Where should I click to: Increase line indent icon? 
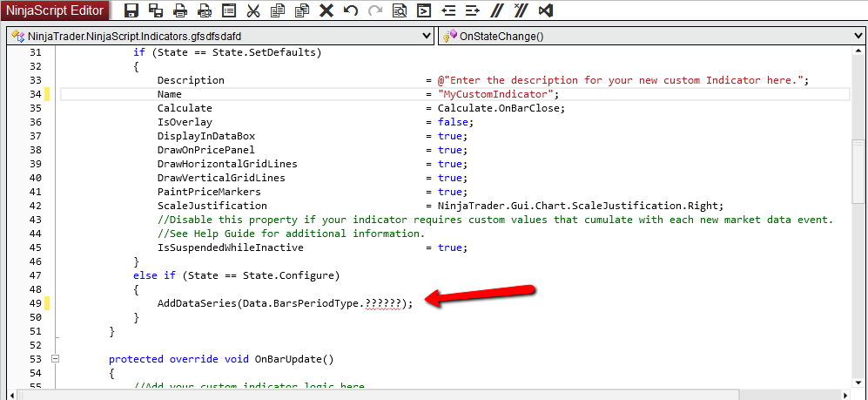(x=472, y=10)
